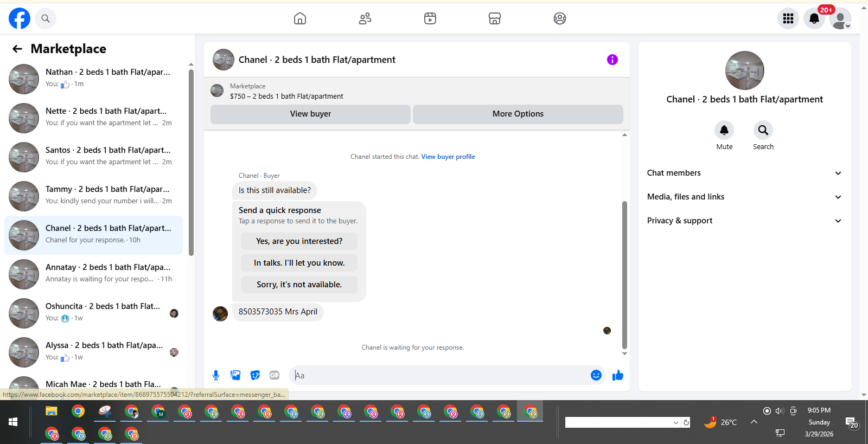Open the Nathan conversation
Screen dimensions: 868x444
(x=93, y=79)
